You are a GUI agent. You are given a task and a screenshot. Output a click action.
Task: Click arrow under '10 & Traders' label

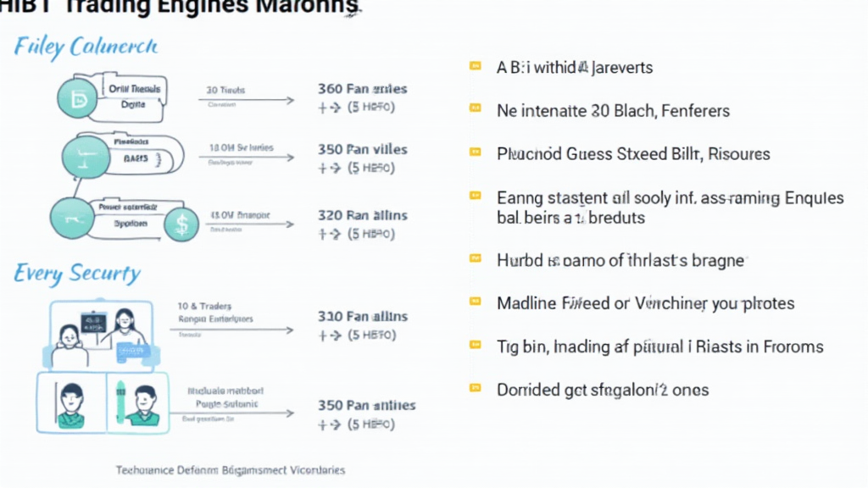click(232, 330)
